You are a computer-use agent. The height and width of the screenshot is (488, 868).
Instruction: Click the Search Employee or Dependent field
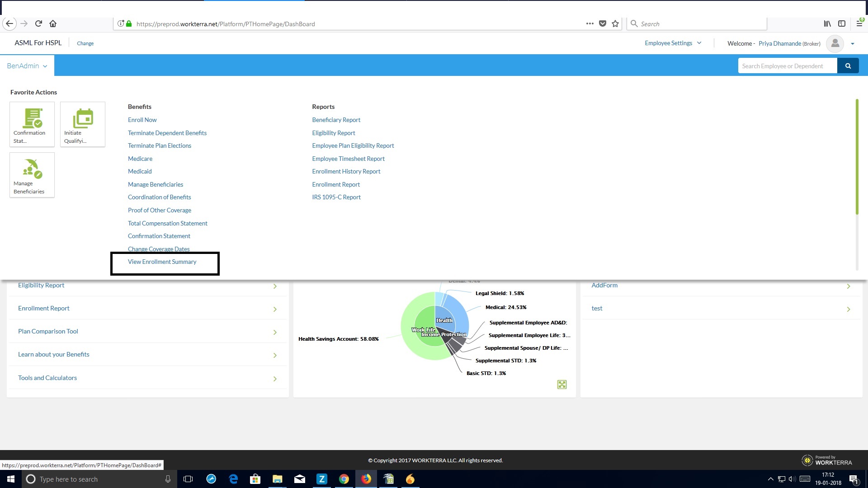[787, 66]
